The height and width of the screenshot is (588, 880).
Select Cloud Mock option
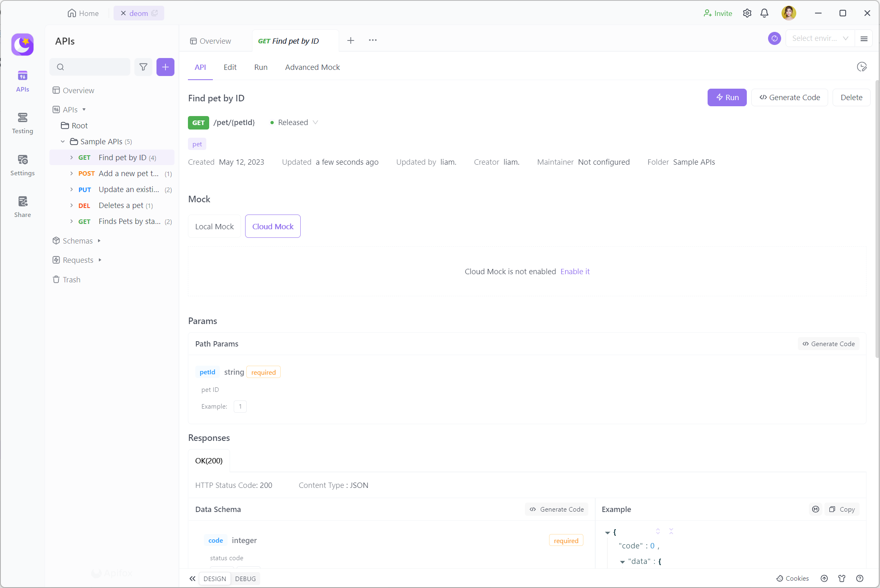tap(273, 226)
